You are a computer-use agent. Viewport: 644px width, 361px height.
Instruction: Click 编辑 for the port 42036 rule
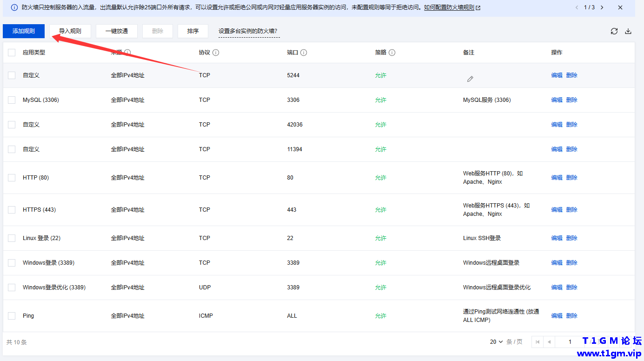tap(557, 125)
